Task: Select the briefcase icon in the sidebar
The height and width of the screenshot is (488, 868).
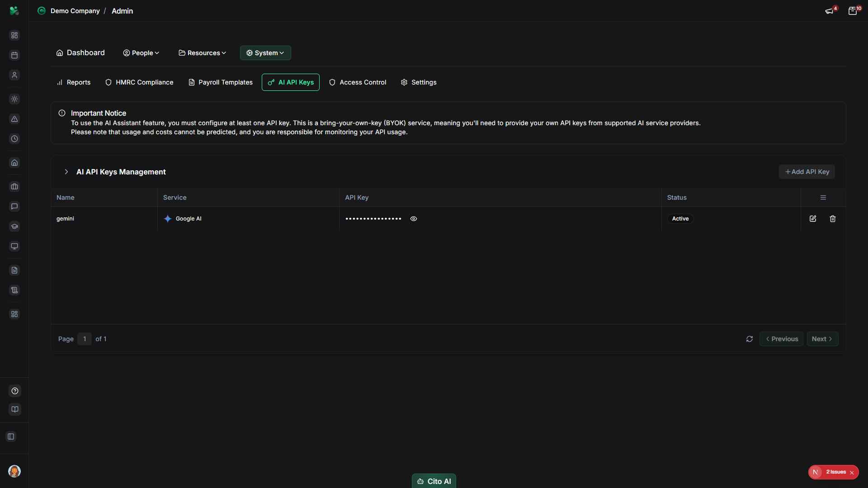Action: coord(14,187)
